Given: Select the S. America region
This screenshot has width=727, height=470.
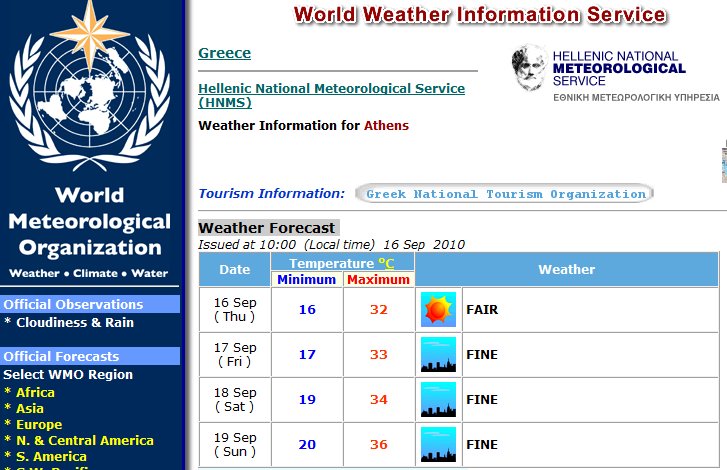Looking at the screenshot, I should pyautogui.click(x=51, y=457).
